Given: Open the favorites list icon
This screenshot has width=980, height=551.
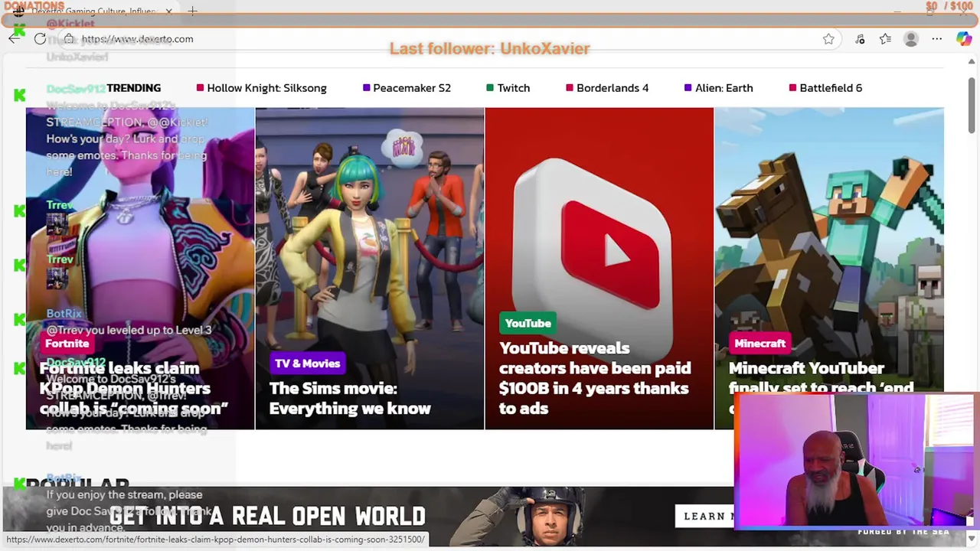Looking at the screenshot, I should click(885, 39).
